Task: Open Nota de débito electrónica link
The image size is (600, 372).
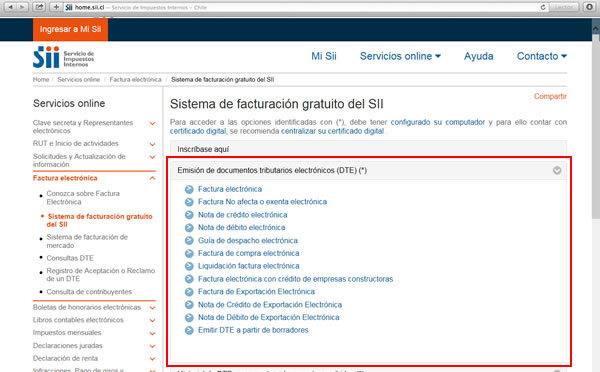Action: [x=241, y=227]
